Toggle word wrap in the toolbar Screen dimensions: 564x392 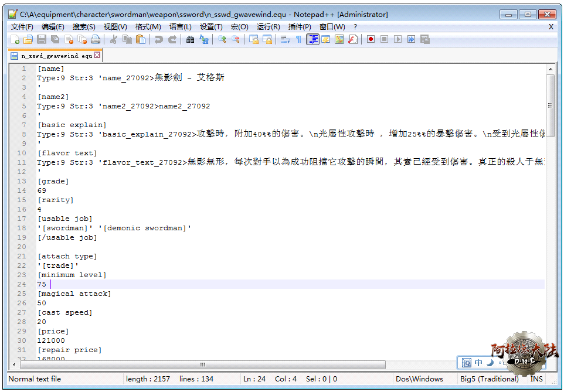[x=286, y=39]
